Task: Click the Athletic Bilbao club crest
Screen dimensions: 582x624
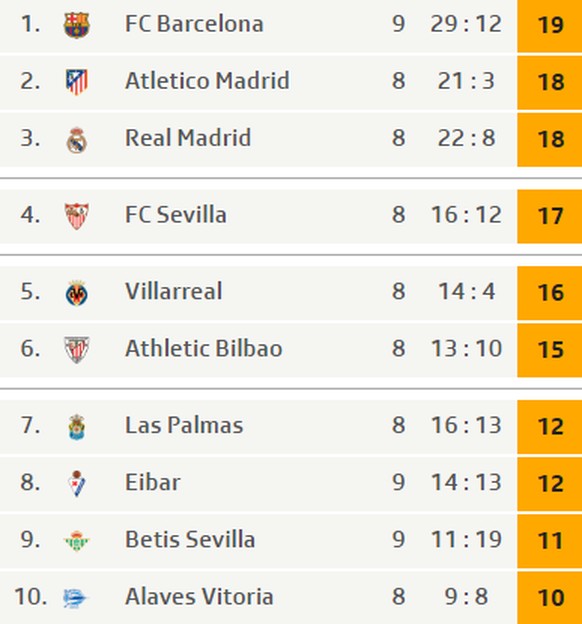Action: (x=76, y=350)
